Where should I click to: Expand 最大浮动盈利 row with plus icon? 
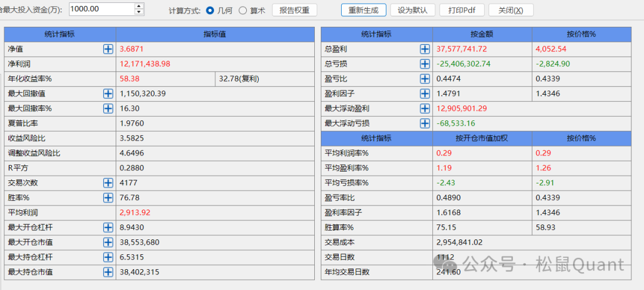(425, 108)
